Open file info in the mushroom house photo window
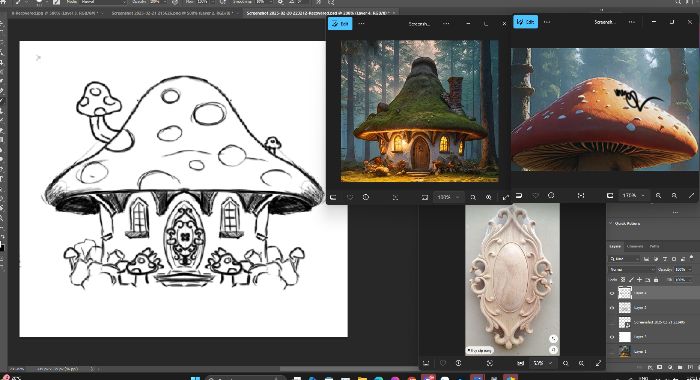 click(366, 197)
